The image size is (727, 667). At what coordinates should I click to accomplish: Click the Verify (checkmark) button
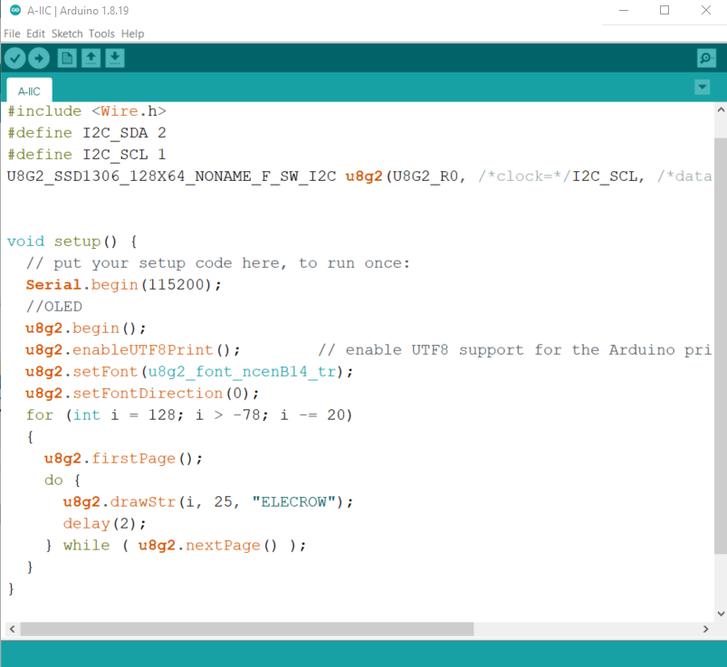click(x=15, y=58)
